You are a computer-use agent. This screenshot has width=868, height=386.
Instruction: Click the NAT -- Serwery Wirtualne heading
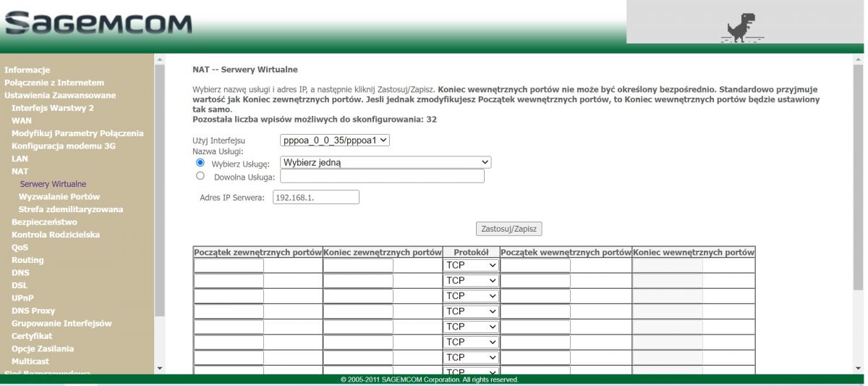pos(245,70)
